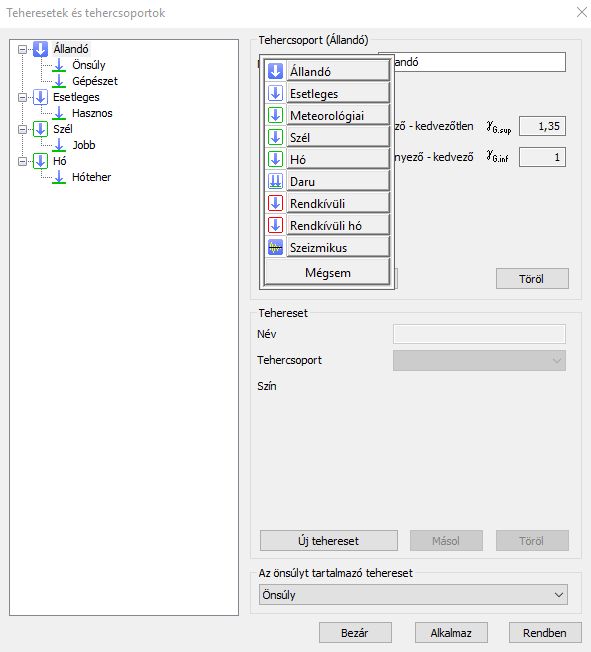Click the Állandó icon in popup list
The height and width of the screenshot is (652, 591).
275,71
